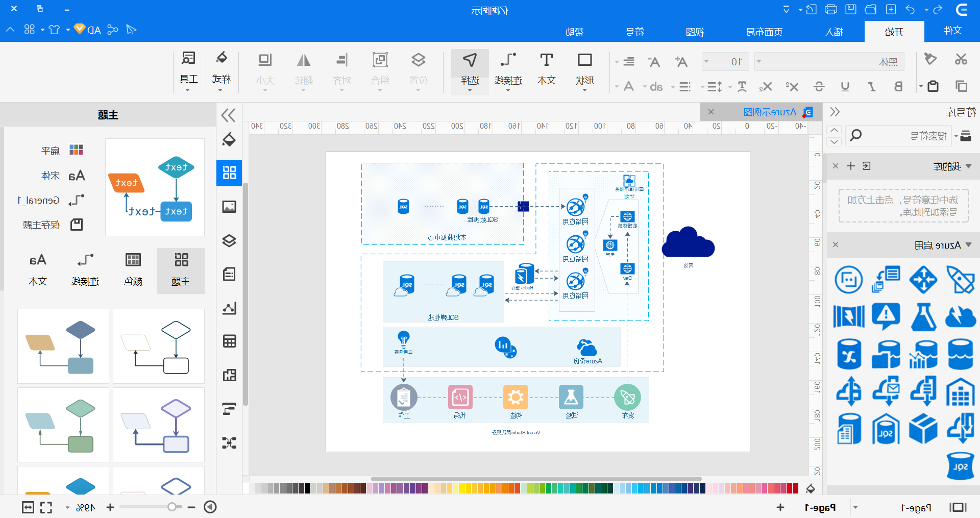The width and height of the screenshot is (980, 518).
Task: Click the presentation play icon in status bar
Action: [x=210, y=507]
